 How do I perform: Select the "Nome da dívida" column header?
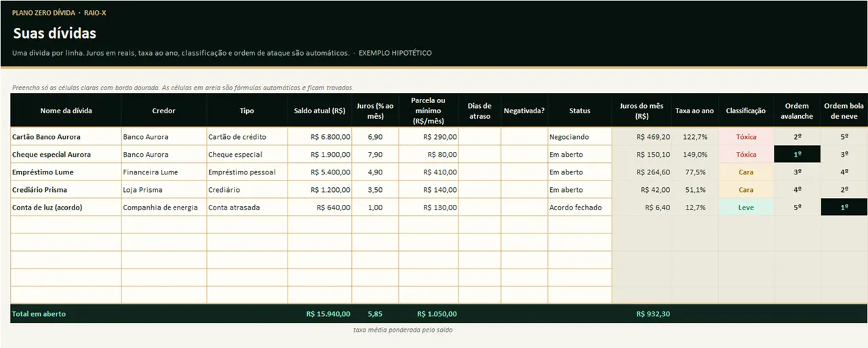66,111
